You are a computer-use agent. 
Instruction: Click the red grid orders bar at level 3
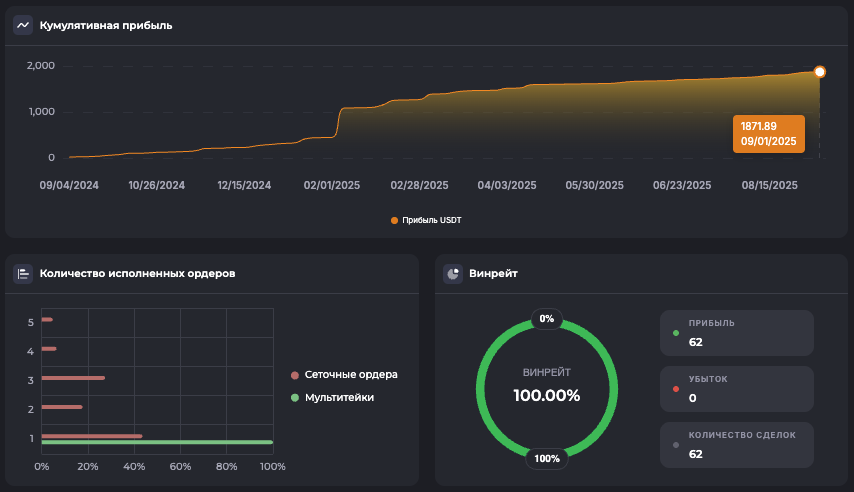point(73,378)
